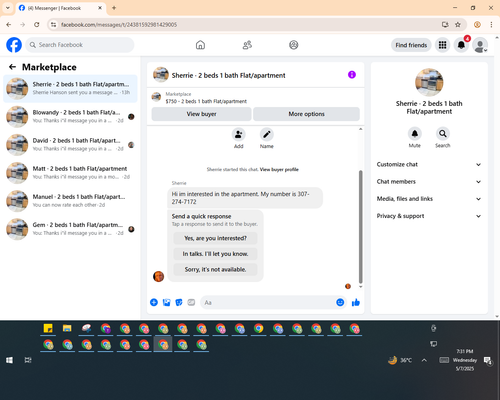Click the View buyer button
The image size is (500, 400).
[x=201, y=114]
